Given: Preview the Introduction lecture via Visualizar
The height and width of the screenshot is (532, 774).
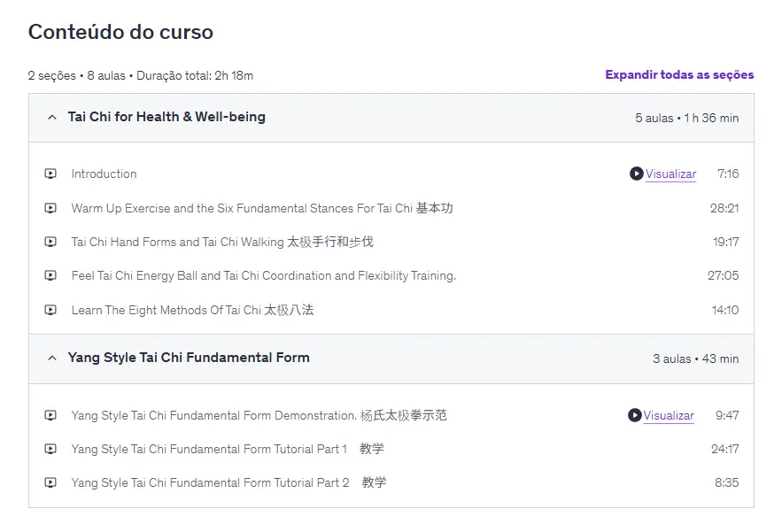Looking at the screenshot, I should [x=671, y=174].
